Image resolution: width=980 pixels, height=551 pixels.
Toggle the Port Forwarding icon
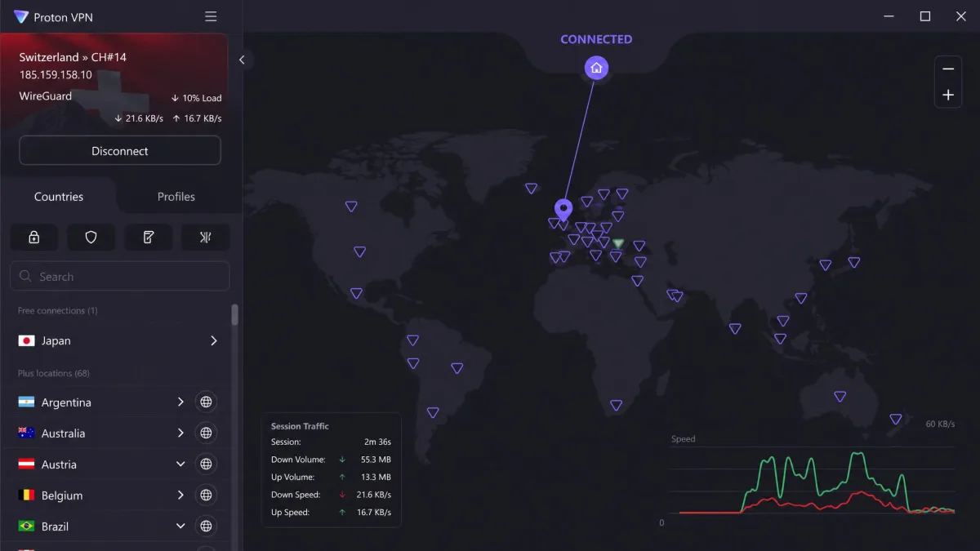click(206, 238)
